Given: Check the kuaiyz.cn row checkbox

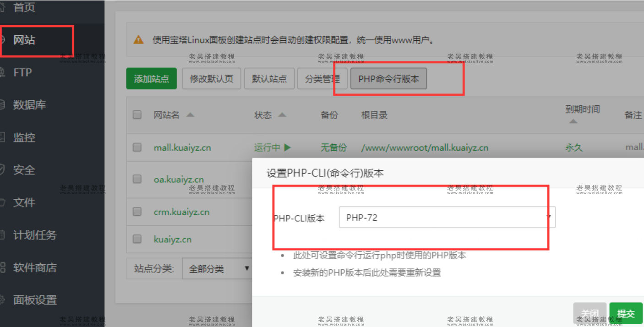Looking at the screenshot, I should 136,239.
